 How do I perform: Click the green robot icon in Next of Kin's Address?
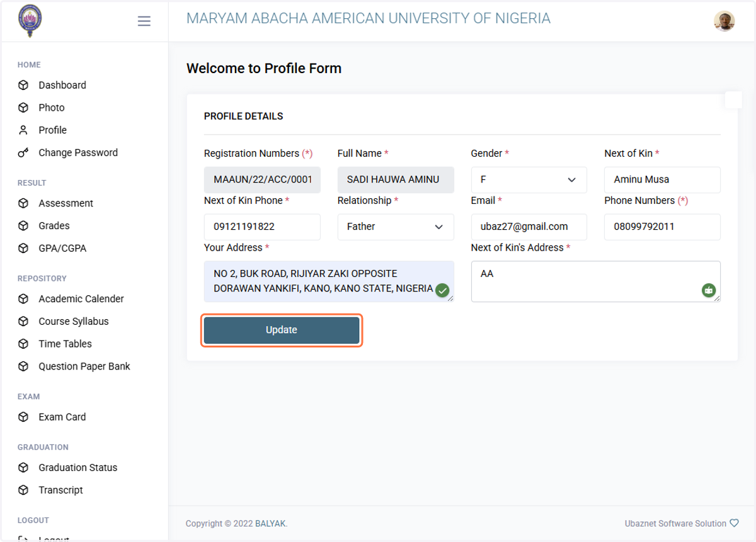(x=709, y=290)
